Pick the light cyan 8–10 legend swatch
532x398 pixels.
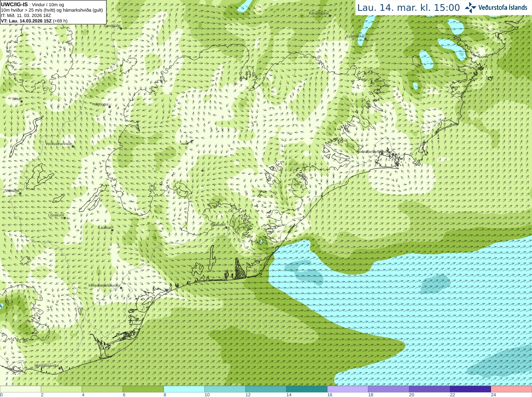[x=184, y=389]
